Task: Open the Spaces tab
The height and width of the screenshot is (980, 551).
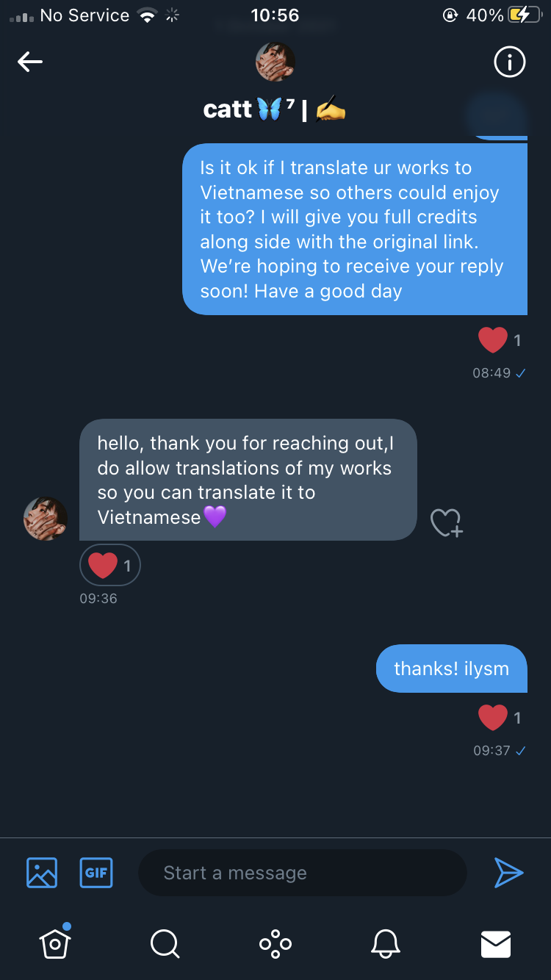Action: click(275, 943)
